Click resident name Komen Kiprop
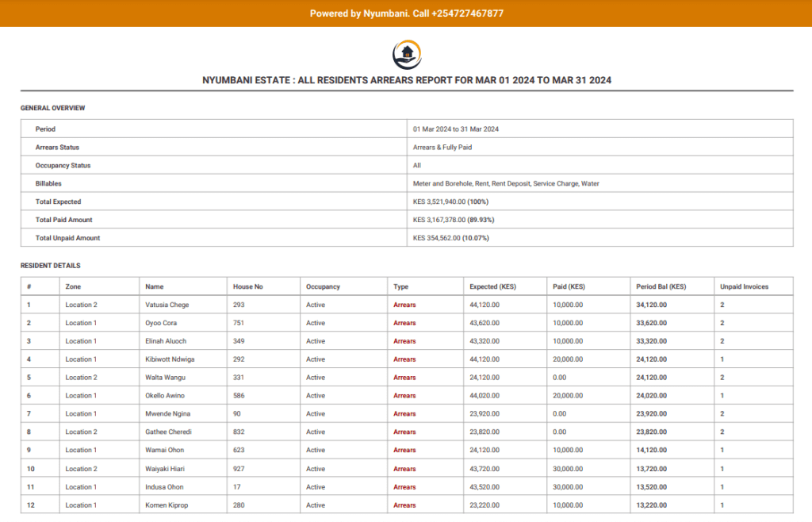812x522 pixels. pyautogui.click(x=167, y=505)
